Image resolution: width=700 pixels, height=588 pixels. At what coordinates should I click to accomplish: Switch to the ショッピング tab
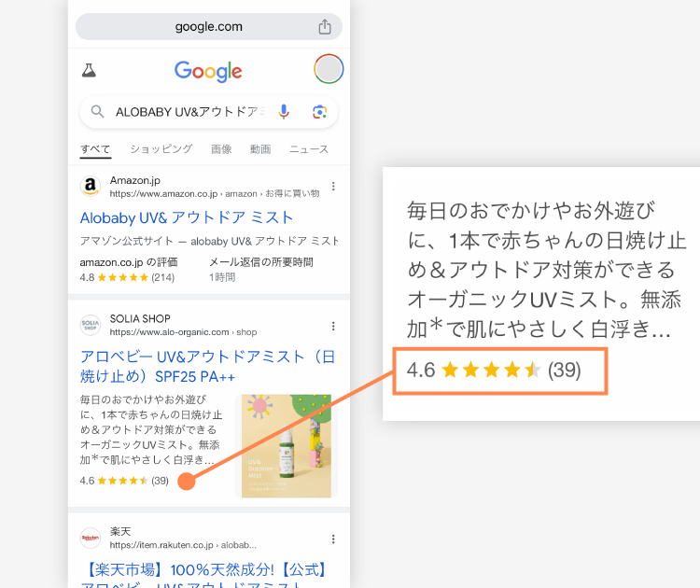click(x=161, y=149)
